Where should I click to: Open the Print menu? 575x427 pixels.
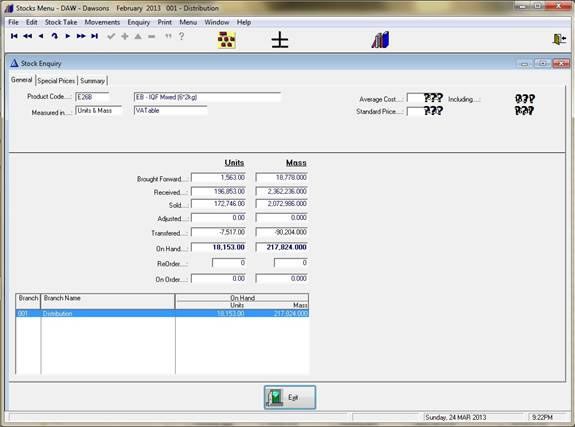[x=165, y=22]
